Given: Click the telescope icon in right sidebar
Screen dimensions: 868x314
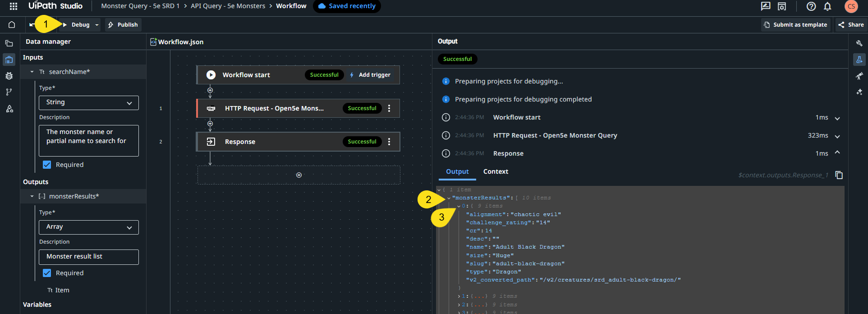Looking at the screenshot, I should pos(859,76).
